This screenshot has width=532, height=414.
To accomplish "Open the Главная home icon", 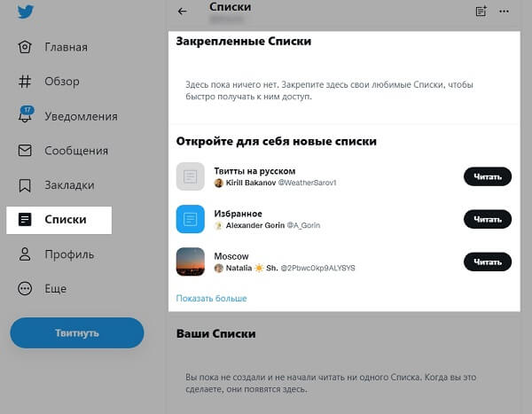I will tap(25, 47).
